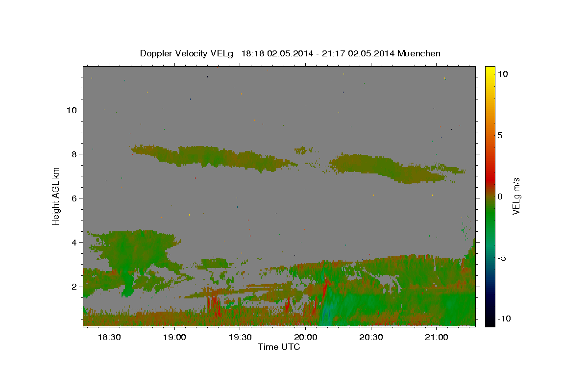Click the '19:30' time axis label
588x392 pixels.
(240, 338)
